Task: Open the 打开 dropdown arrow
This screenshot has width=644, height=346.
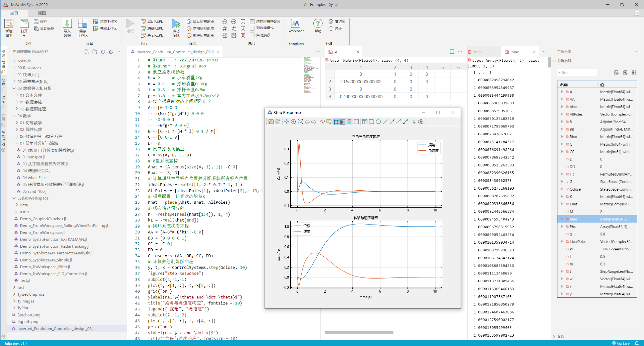Action: [24, 36]
